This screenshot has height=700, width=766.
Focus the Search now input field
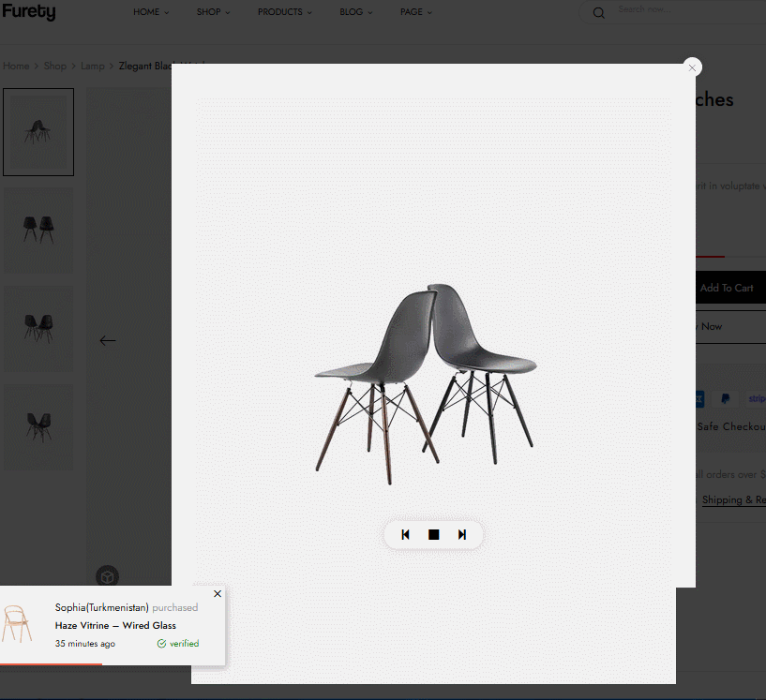point(689,9)
